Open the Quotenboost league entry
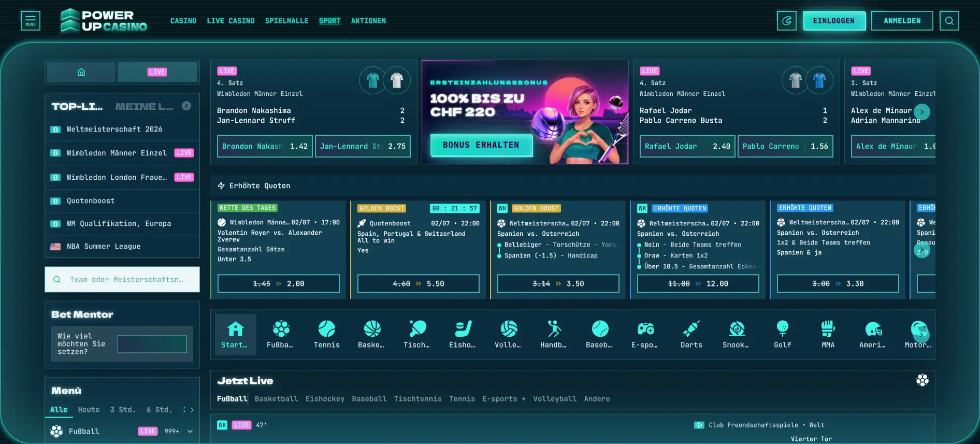This screenshot has height=444, width=980. pos(122,200)
